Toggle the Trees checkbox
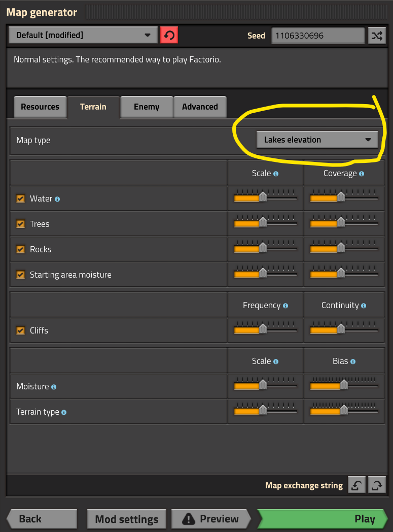 [21, 224]
